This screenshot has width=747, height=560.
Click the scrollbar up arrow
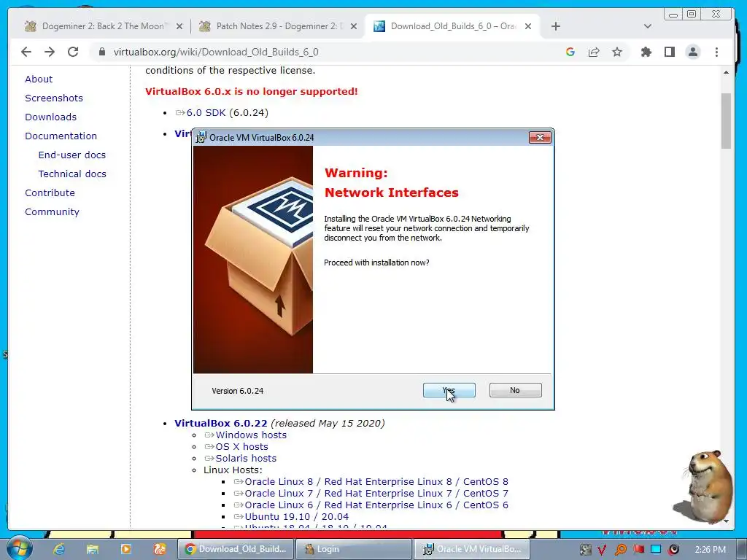tap(726, 72)
